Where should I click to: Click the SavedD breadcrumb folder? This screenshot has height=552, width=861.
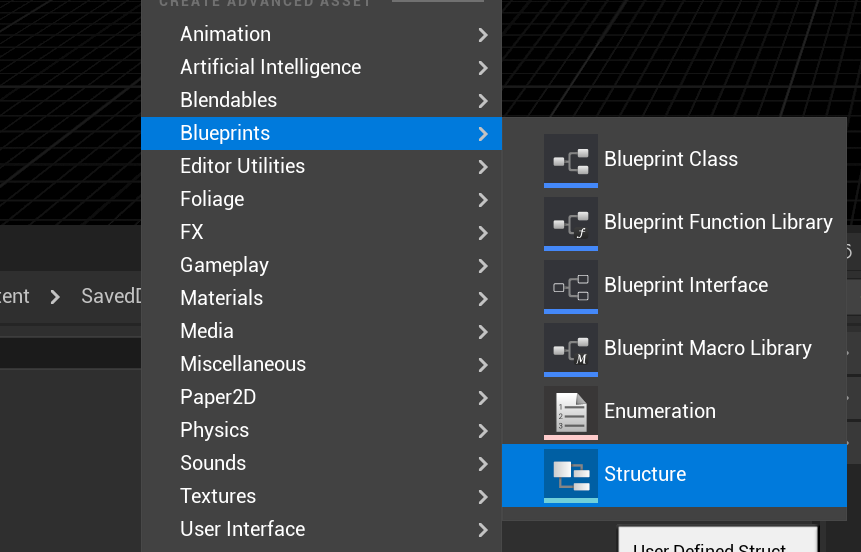(x=111, y=296)
